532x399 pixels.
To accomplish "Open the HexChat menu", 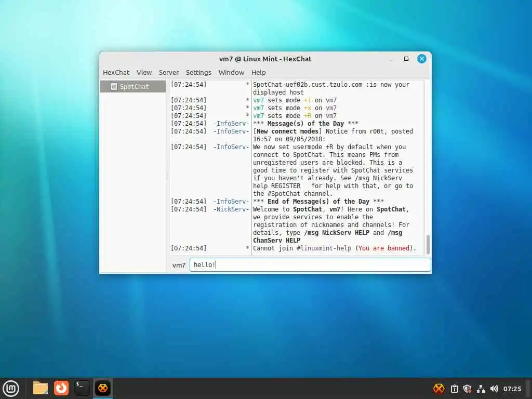I will (x=116, y=72).
